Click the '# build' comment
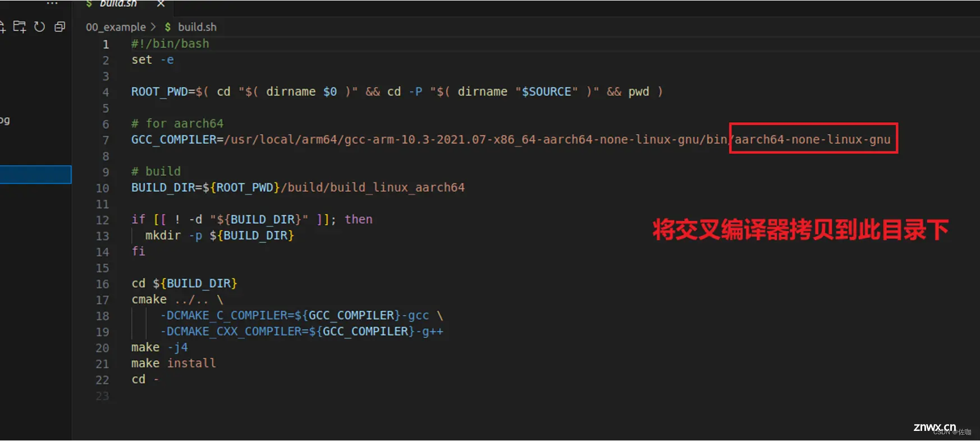 pyautogui.click(x=156, y=172)
